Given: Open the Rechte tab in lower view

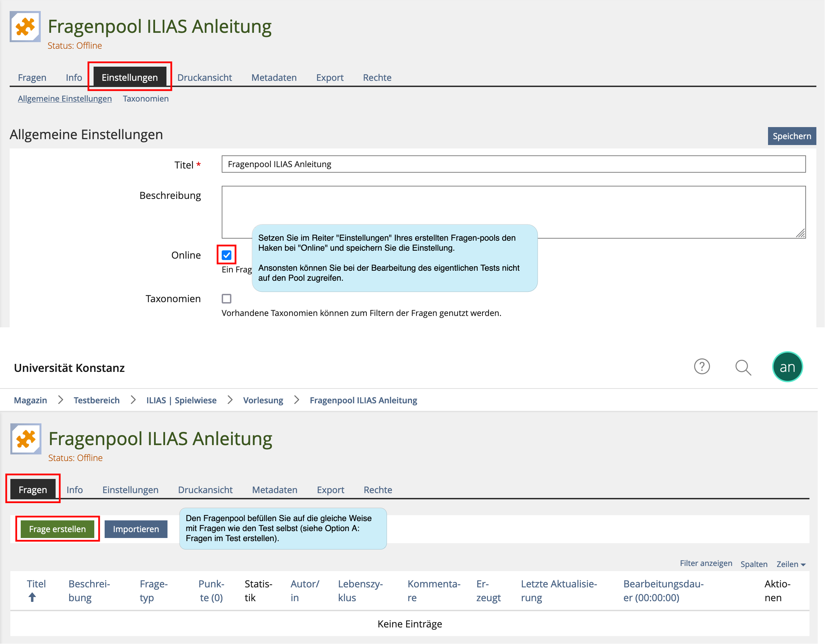Looking at the screenshot, I should [x=378, y=490].
